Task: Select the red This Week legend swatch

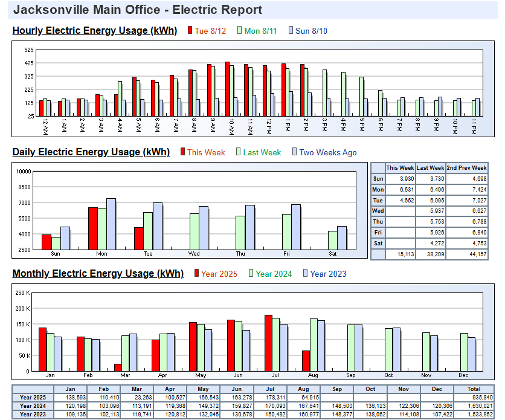Action: click(x=182, y=152)
